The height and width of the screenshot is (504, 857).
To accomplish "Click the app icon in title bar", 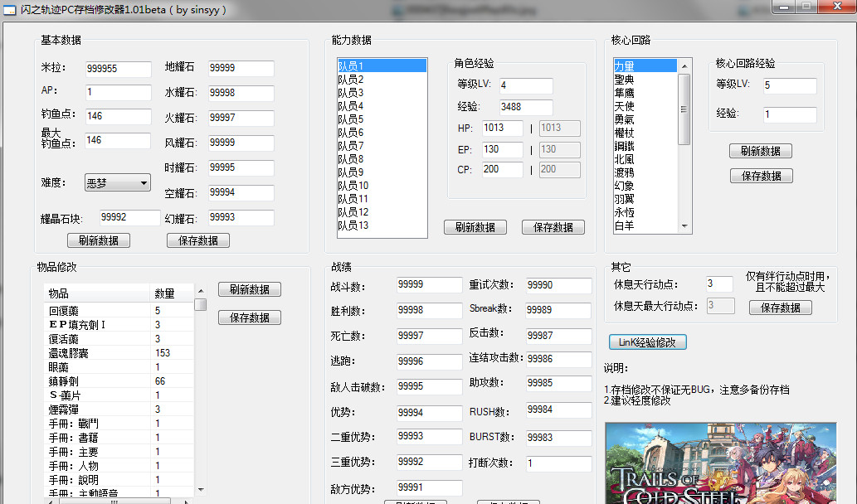I will click(10, 11).
